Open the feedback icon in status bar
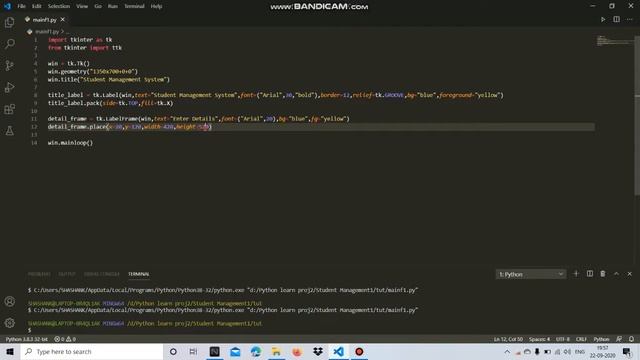This screenshot has height=360, width=640. [x=619, y=339]
